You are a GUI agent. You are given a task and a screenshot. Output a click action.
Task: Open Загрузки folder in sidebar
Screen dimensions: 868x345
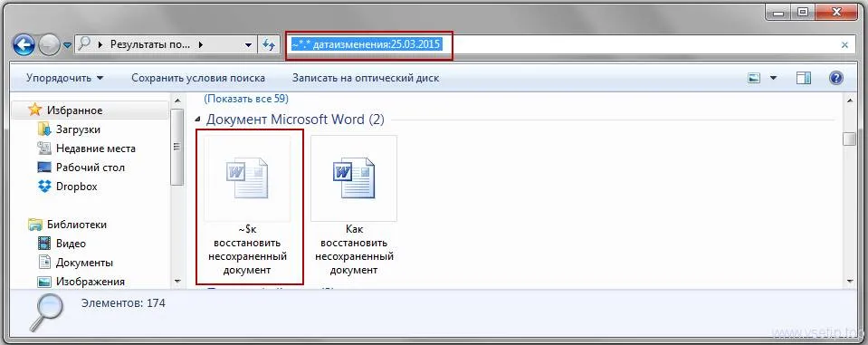[78, 129]
